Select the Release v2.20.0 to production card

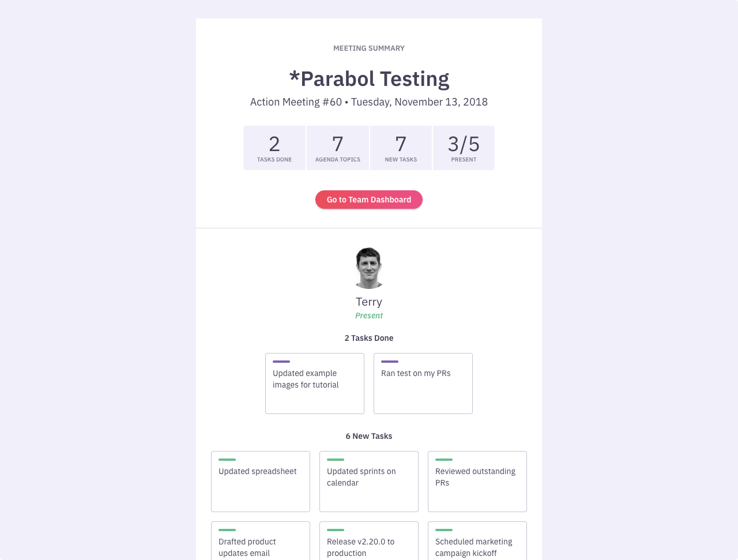[369, 542]
